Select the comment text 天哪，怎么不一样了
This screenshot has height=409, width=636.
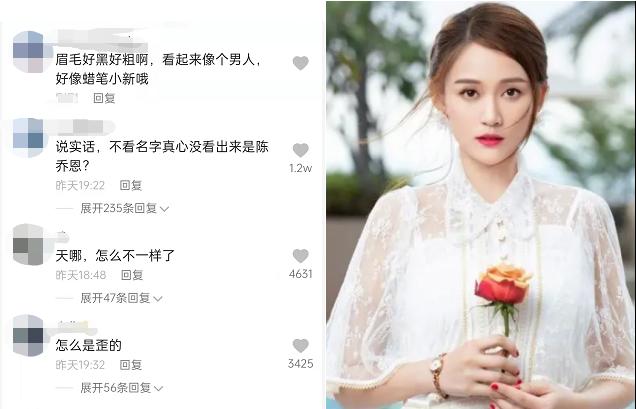115,256
